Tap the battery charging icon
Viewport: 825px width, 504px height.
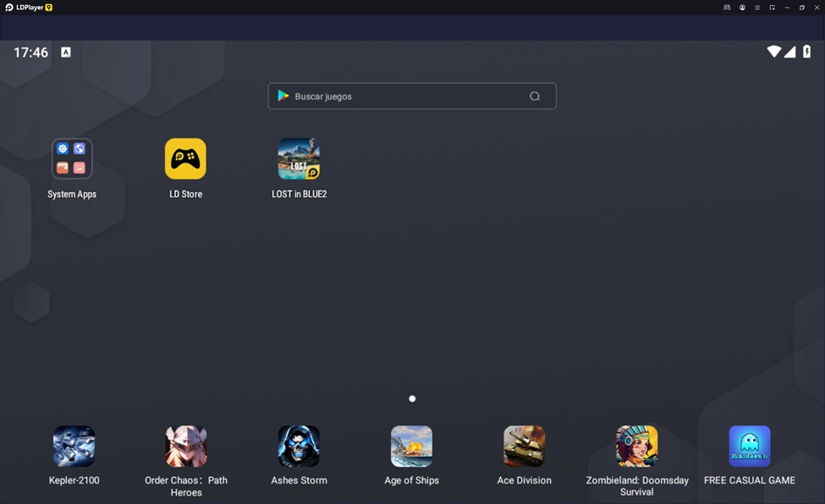click(806, 52)
